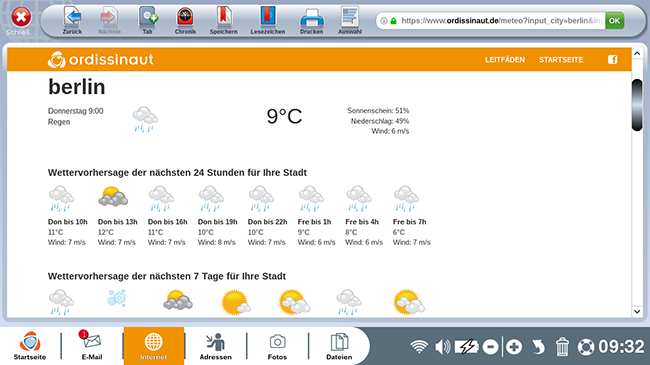The height and width of the screenshot is (365, 650).
Task: Click the vertical scrollbar thumb
Action: (x=637, y=105)
